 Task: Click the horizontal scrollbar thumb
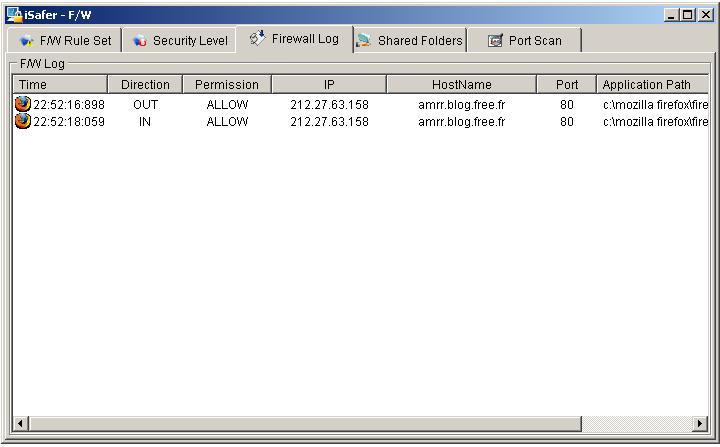pyautogui.click(x=305, y=424)
